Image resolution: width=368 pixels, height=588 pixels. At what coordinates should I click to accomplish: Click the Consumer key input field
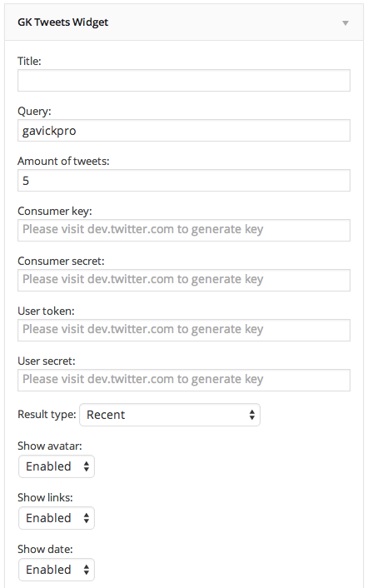click(x=184, y=230)
